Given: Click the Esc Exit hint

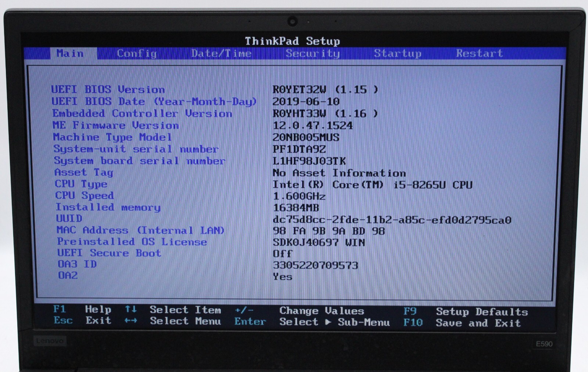Looking at the screenshot, I should 82,320.
